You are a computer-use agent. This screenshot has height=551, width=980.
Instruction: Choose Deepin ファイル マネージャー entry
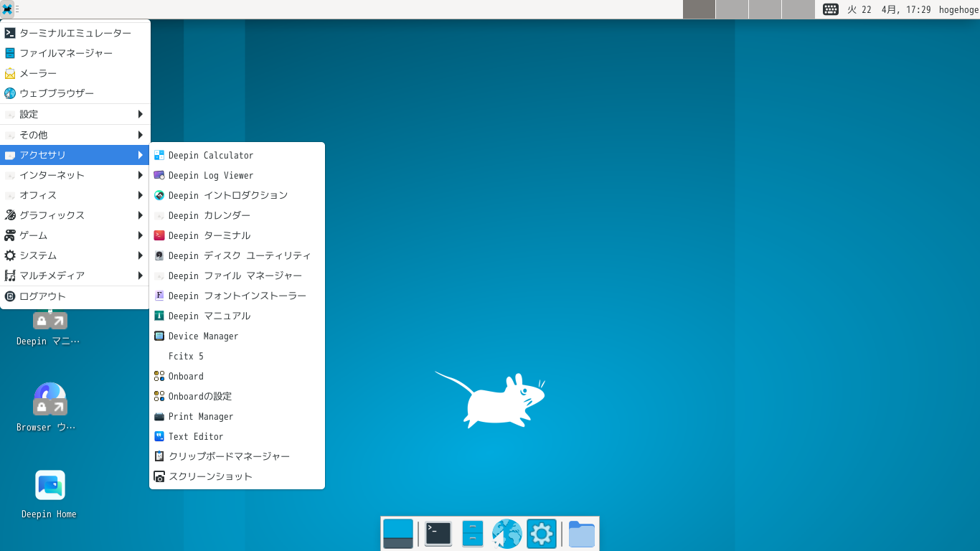[237, 275]
